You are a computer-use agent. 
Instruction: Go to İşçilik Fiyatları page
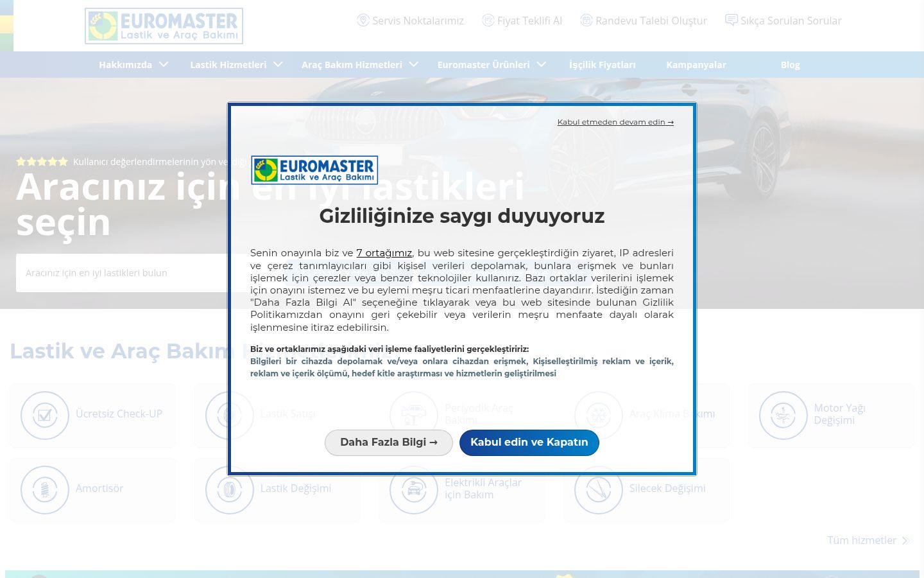coord(603,65)
